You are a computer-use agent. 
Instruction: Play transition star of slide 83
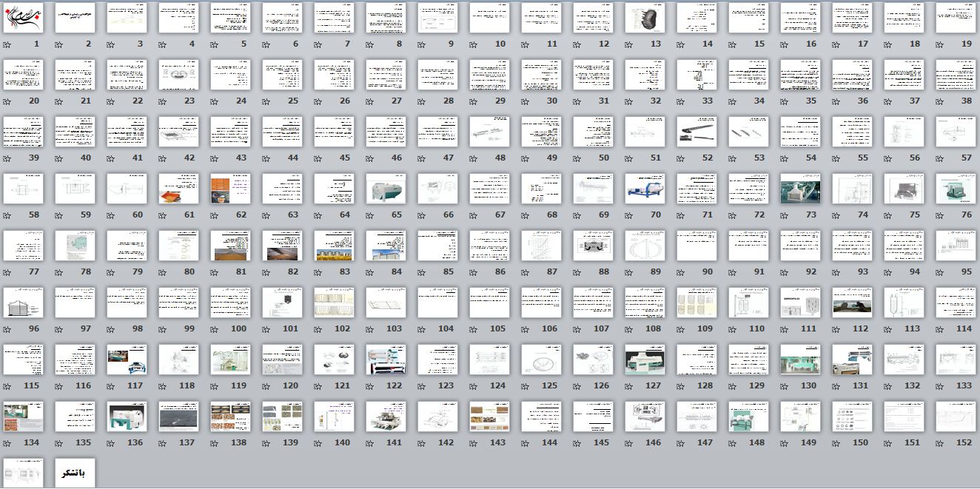coord(318,272)
